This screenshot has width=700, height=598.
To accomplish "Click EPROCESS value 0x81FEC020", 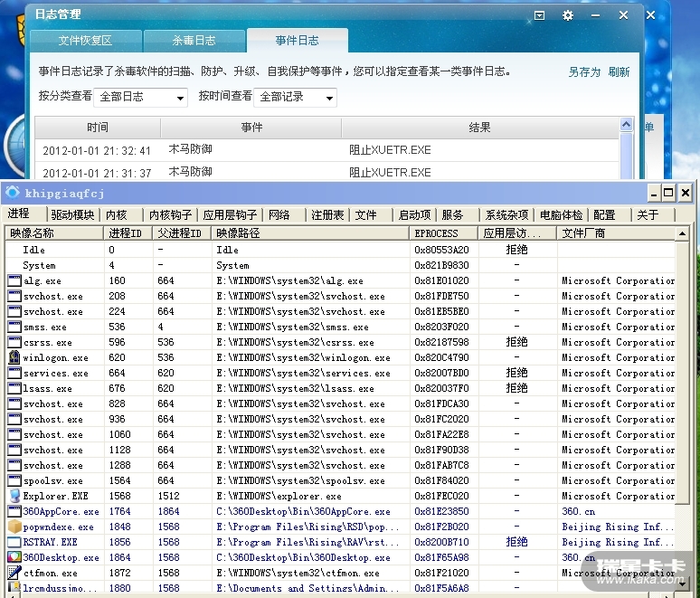I will click(x=441, y=496).
